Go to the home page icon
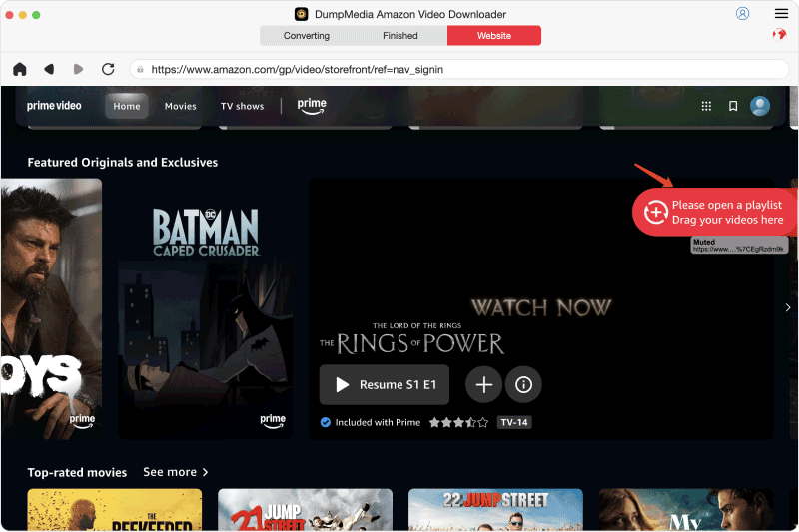 point(19,69)
